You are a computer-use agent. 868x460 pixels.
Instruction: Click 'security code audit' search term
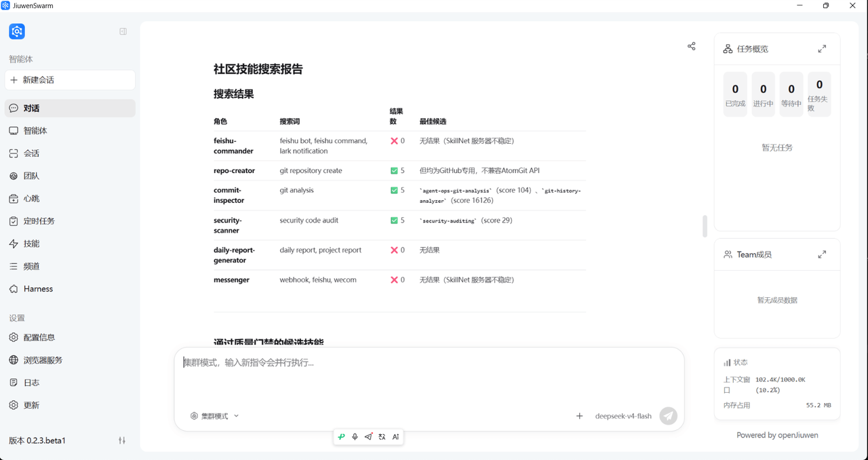click(309, 220)
